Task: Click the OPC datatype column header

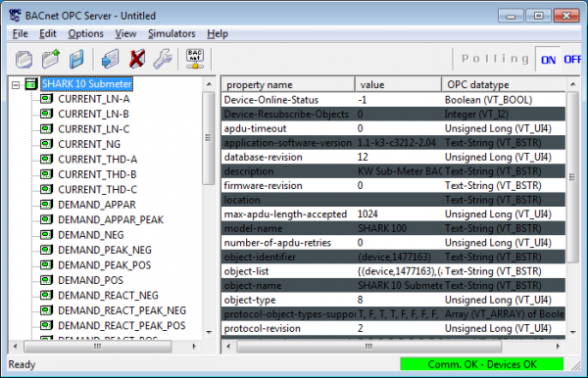Action: pos(504,84)
